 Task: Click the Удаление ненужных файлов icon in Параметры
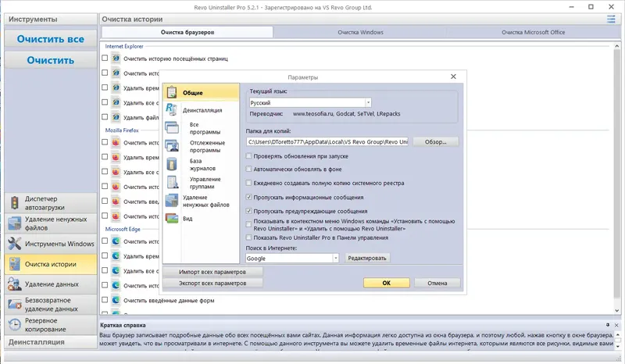(172, 201)
